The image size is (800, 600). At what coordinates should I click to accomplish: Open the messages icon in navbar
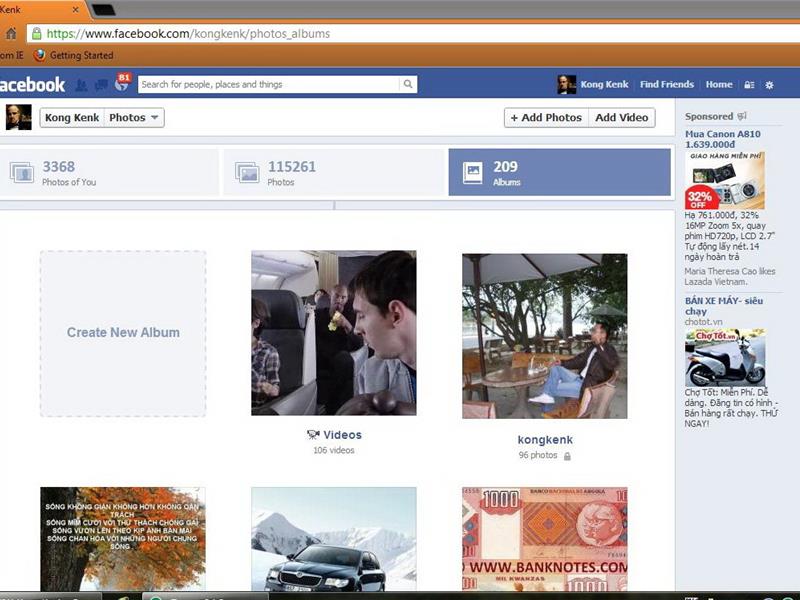pyautogui.click(x=101, y=84)
